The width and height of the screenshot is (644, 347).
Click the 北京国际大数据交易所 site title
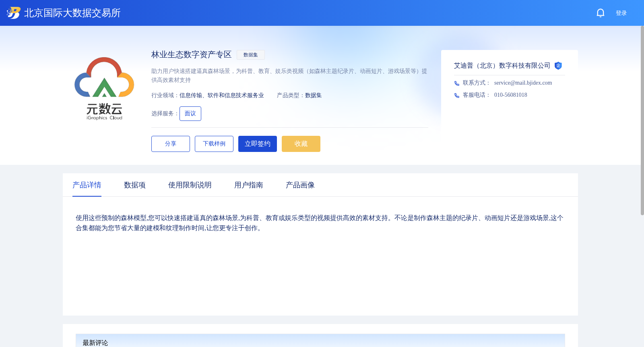(x=72, y=13)
